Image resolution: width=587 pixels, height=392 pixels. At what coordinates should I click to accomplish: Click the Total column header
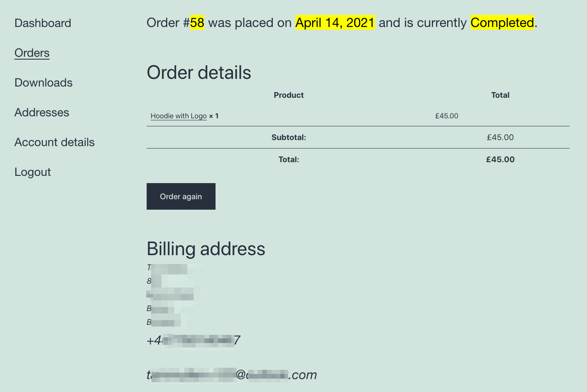(x=500, y=95)
